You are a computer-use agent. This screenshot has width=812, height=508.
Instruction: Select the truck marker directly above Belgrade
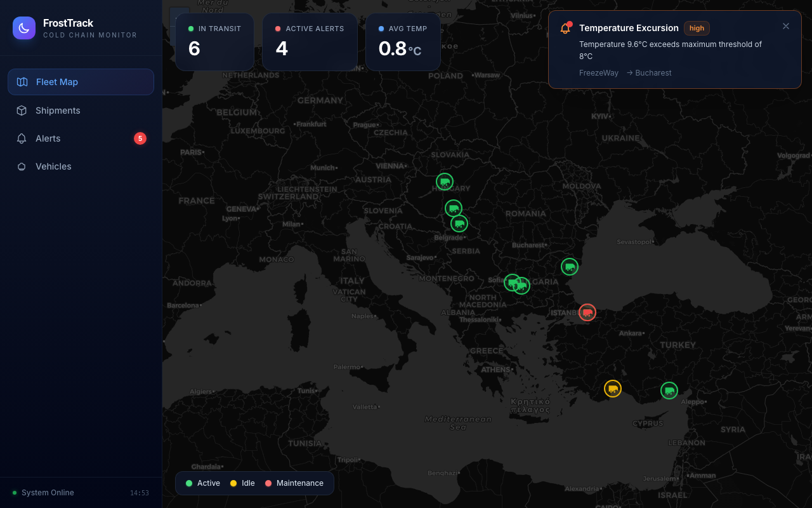(x=459, y=224)
